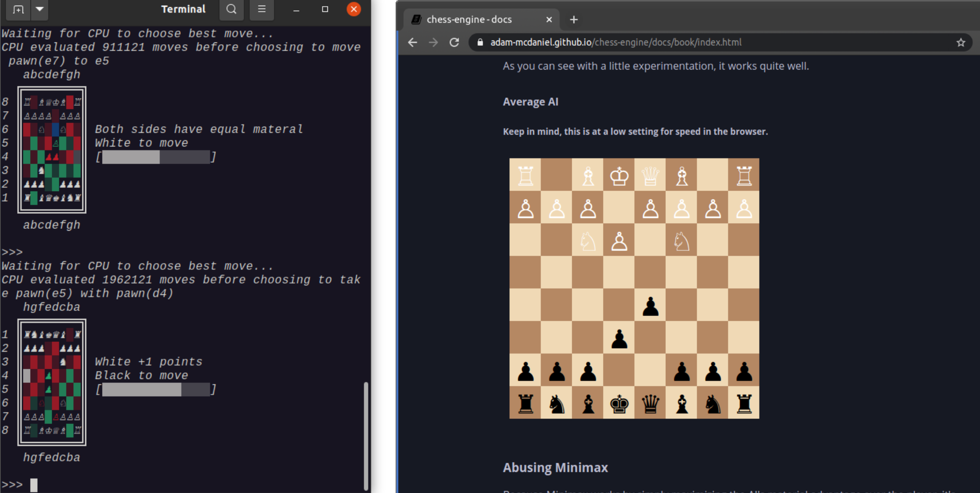Select the black rook in bottom-left corner
980x493 pixels.
[x=526, y=404]
